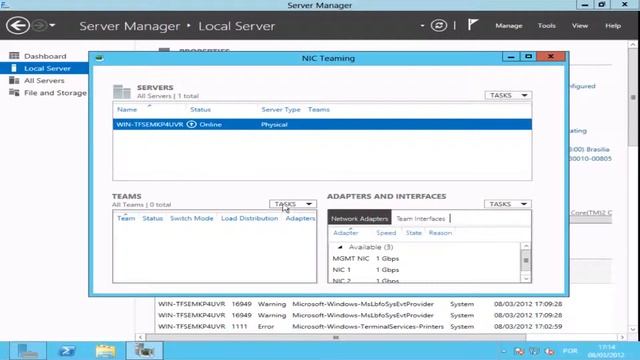Open the View menu
Viewport: 640px width, 360px height.
580,26
